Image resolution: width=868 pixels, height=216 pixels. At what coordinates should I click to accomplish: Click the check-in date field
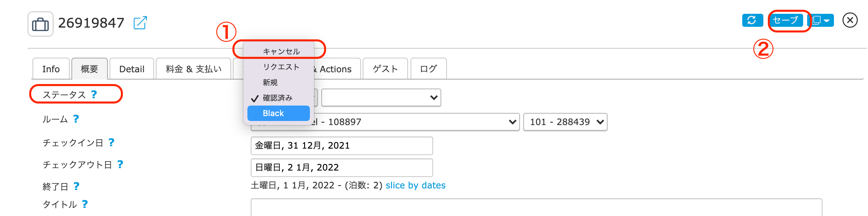point(342,146)
